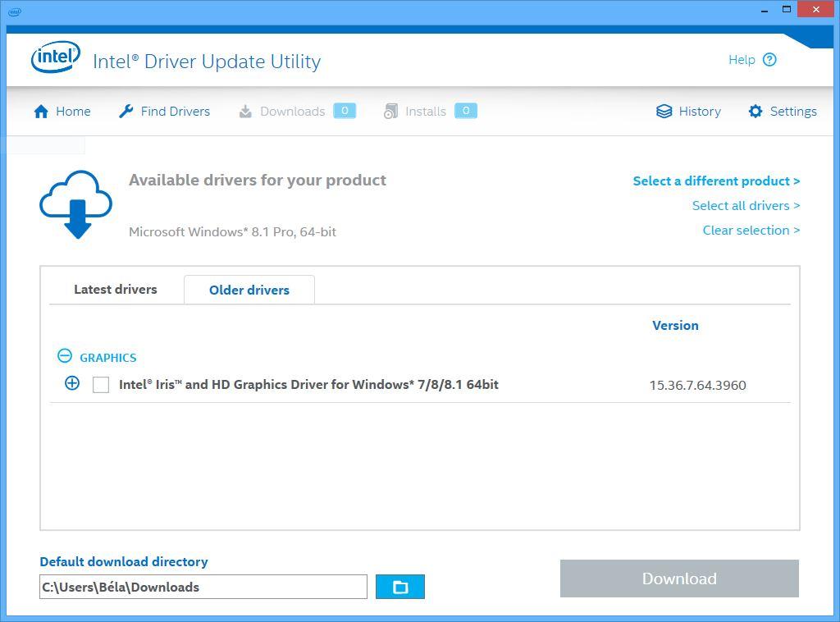Click the default download directory field
840x622 pixels.
[x=203, y=587]
